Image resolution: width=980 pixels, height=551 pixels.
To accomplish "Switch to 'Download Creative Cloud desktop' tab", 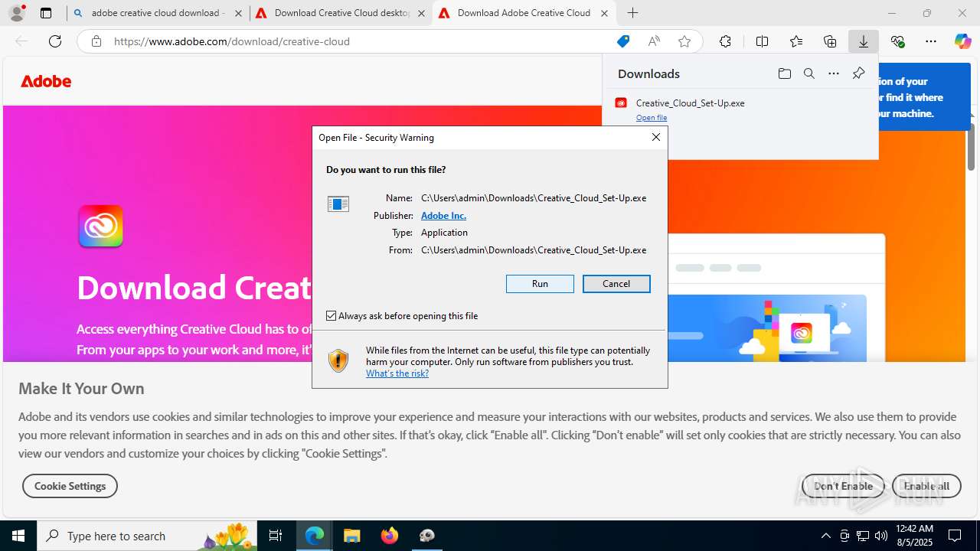I will point(341,13).
